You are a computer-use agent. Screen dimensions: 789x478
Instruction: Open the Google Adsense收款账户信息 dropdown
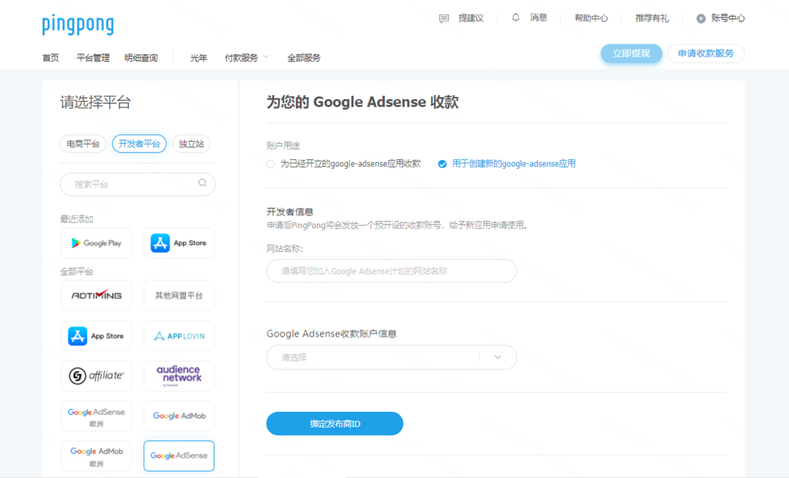click(391, 357)
